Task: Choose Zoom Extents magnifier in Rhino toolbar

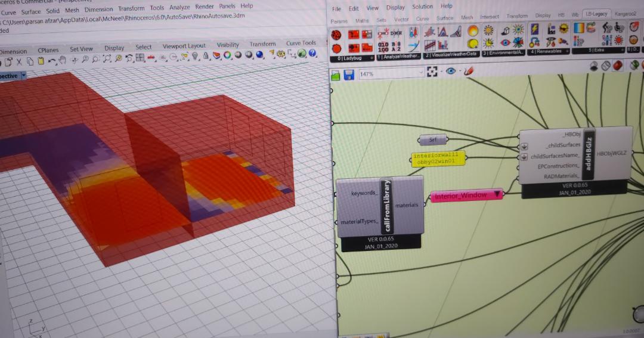Action: point(107,59)
